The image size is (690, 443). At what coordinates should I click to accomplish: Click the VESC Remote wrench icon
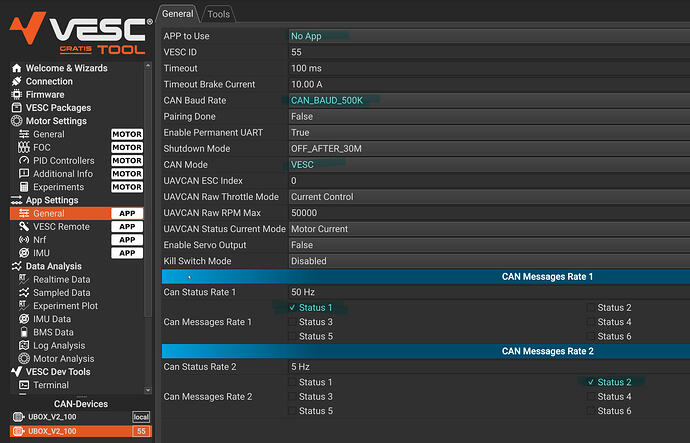coord(24,227)
